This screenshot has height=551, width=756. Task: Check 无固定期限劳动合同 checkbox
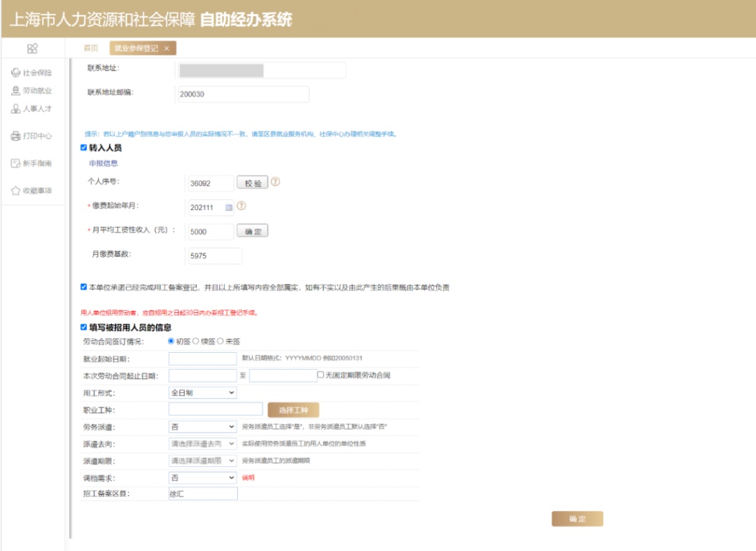321,375
